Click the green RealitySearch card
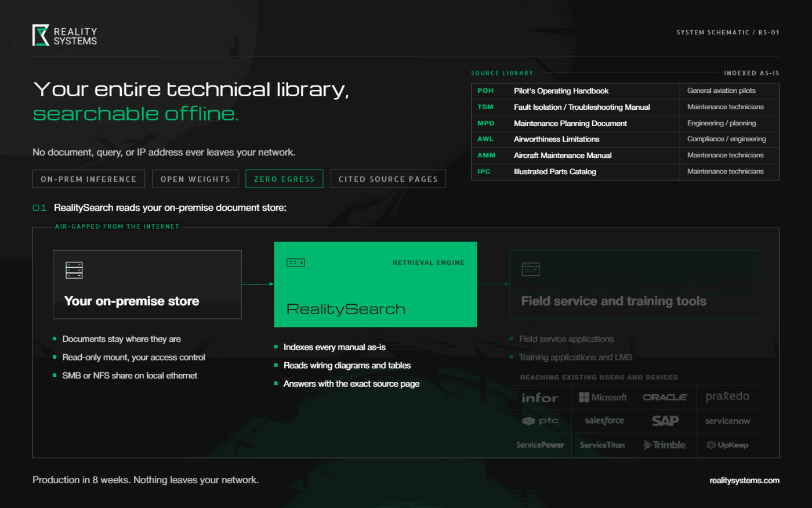Viewport: 812px width, 508px height. point(375,284)
